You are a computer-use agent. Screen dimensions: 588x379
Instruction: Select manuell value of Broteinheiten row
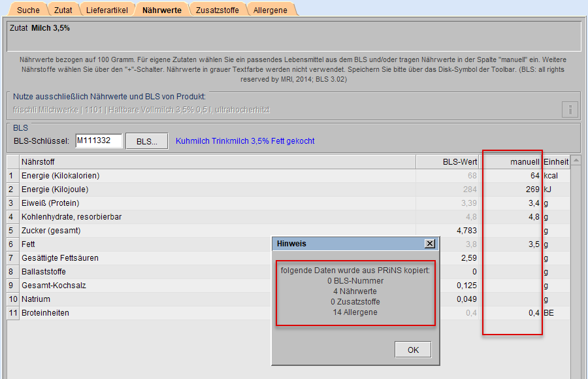511,313
